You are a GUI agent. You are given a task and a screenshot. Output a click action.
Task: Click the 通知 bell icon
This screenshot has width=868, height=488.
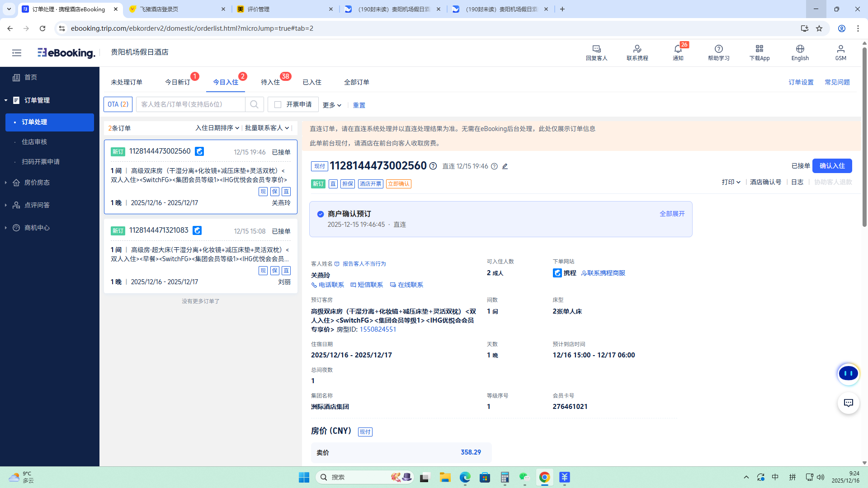click(x=678, y=49)
